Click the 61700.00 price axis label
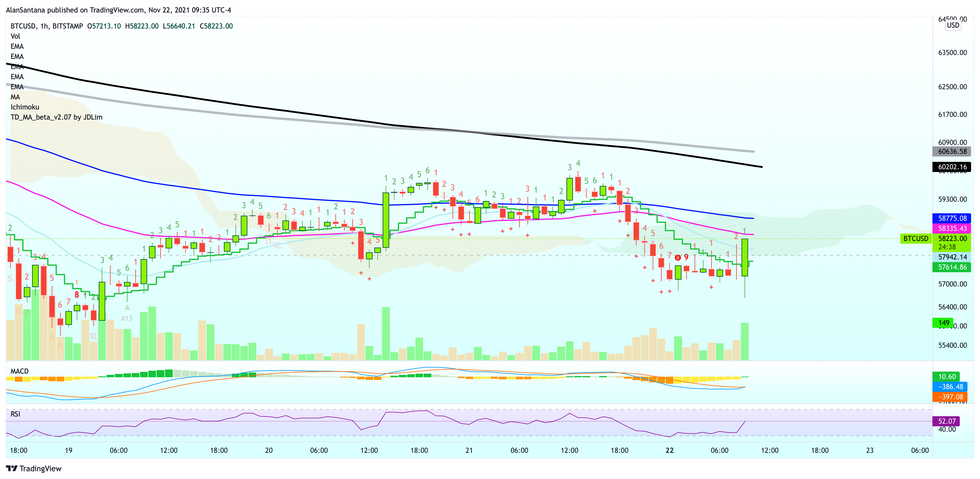This screenshot has width=980, height=479. pyautogui.click(x=952, y=115)
